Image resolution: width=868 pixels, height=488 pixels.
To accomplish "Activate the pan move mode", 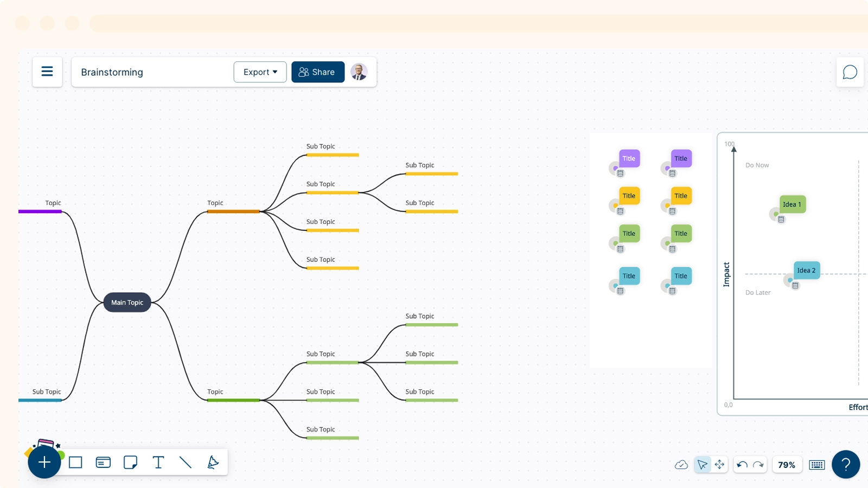I will click(719, 465).
